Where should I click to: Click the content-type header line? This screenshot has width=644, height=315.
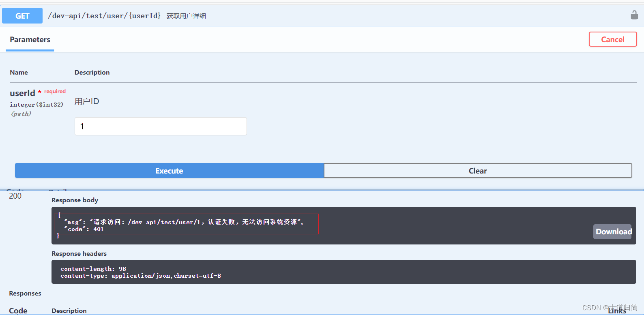[141, 276]
